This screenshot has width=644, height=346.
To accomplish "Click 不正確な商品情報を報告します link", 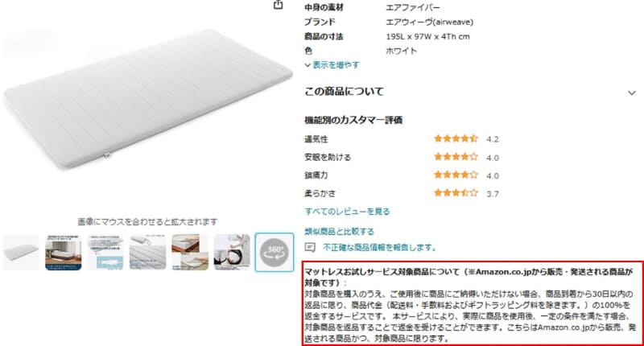I will tap(379, 248).
